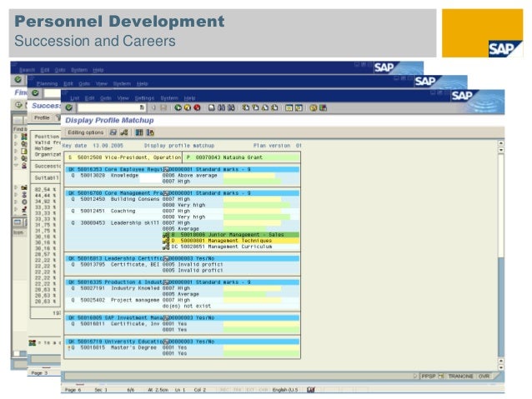Image resolution: width=532 pixels, height=399 pixels.
Task: Click the save icon beside Editing options
Action: [x=113, y=132]
